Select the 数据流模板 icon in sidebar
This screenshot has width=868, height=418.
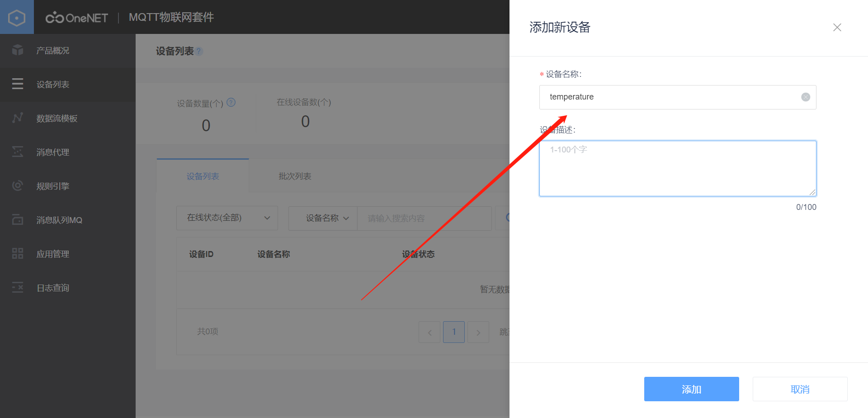17,118
